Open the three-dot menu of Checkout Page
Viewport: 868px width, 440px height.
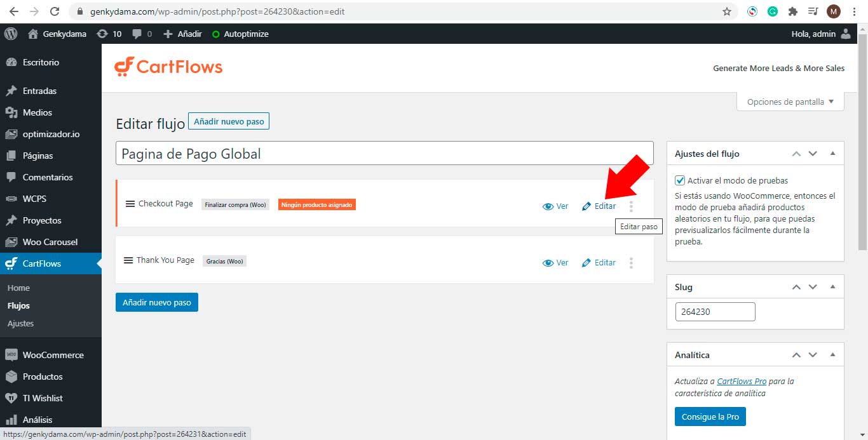click(631, 206)
